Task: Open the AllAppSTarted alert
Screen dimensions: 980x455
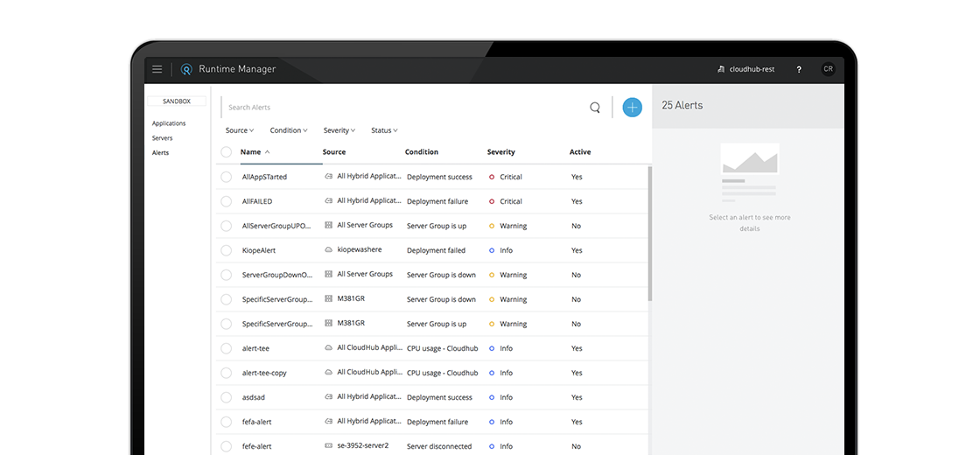Action: point(264,177)
